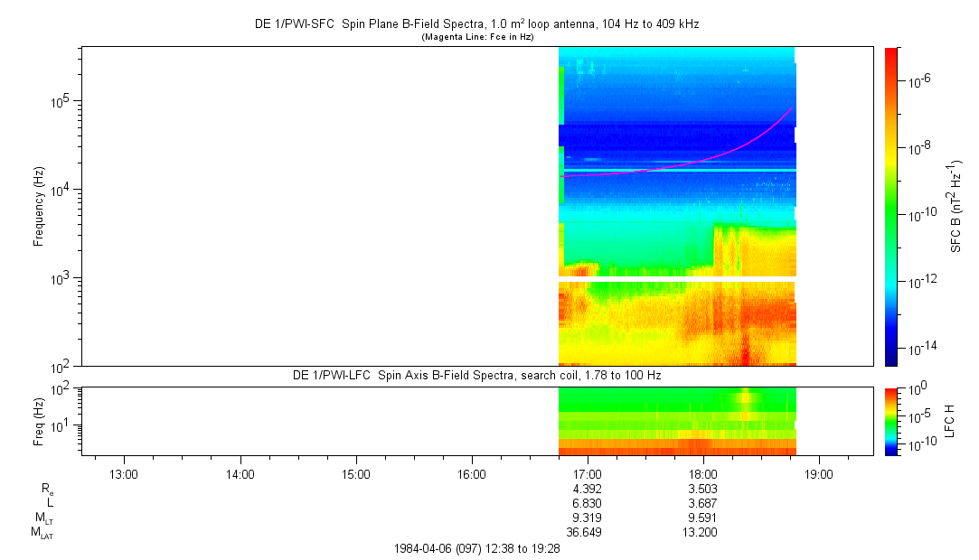
Task: Select the 17:00 time axis tick label
Action: [x=588, y=473]
